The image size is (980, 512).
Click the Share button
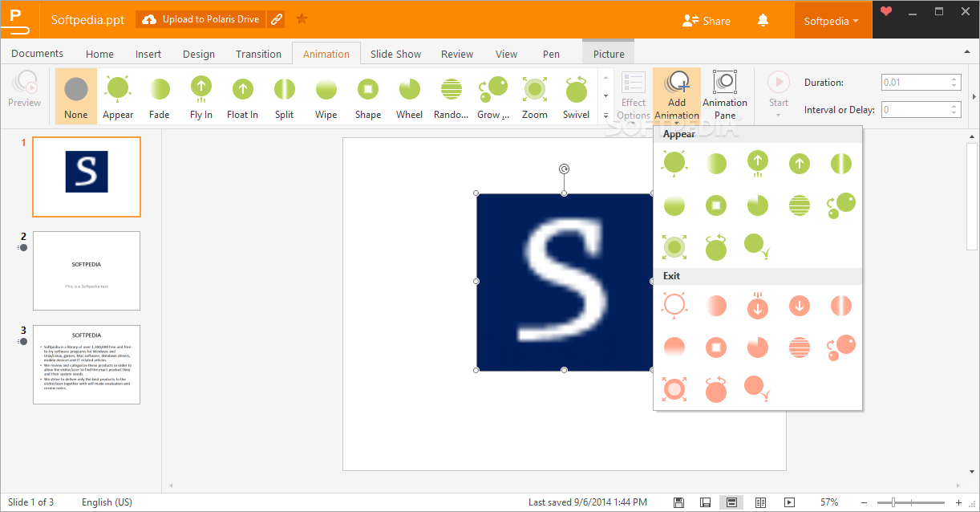tap(706, 21)
